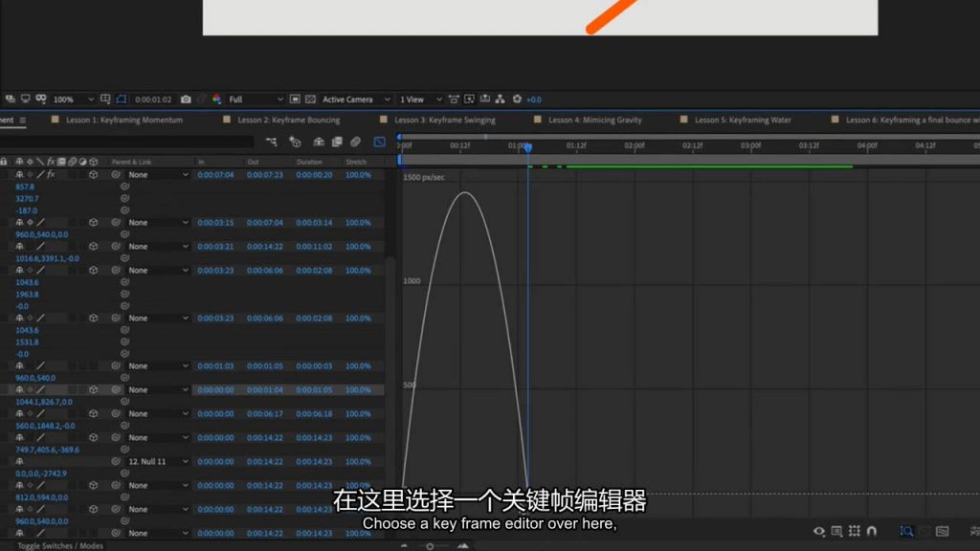Switch to Lesson 1: Keyframing Momentum tab
This screenshot has width=980, height=551.
(124, 120)
